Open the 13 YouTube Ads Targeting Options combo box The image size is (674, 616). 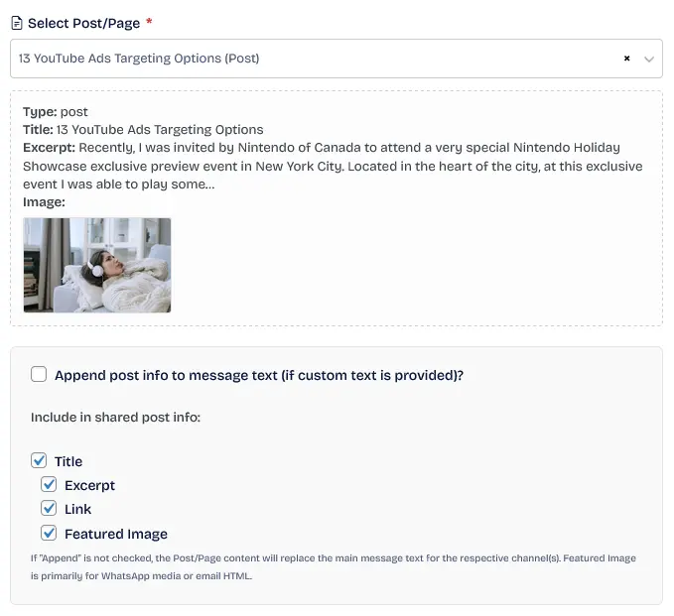337,59
